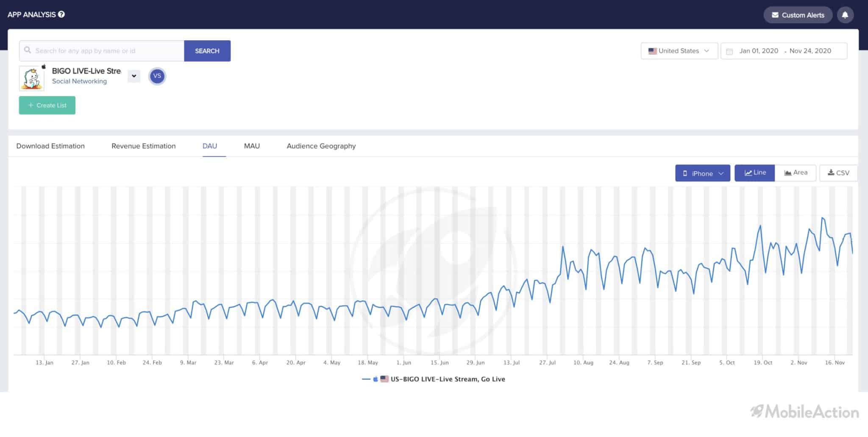Open the iPhone device dropdown
Screen dimensions: 868x437
coord(703,173)
